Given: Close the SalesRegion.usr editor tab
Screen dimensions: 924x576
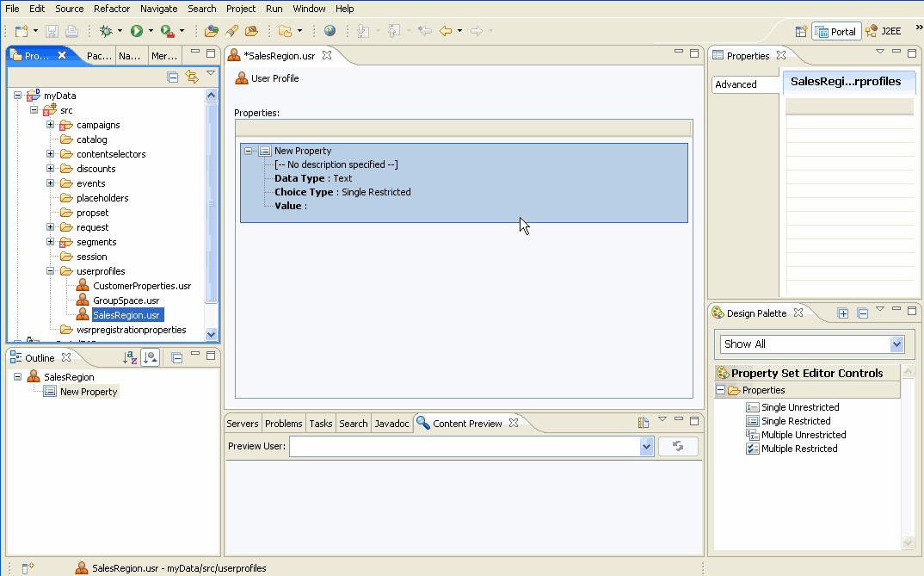Looking at the screenshot, I should [x=327, y=55].
